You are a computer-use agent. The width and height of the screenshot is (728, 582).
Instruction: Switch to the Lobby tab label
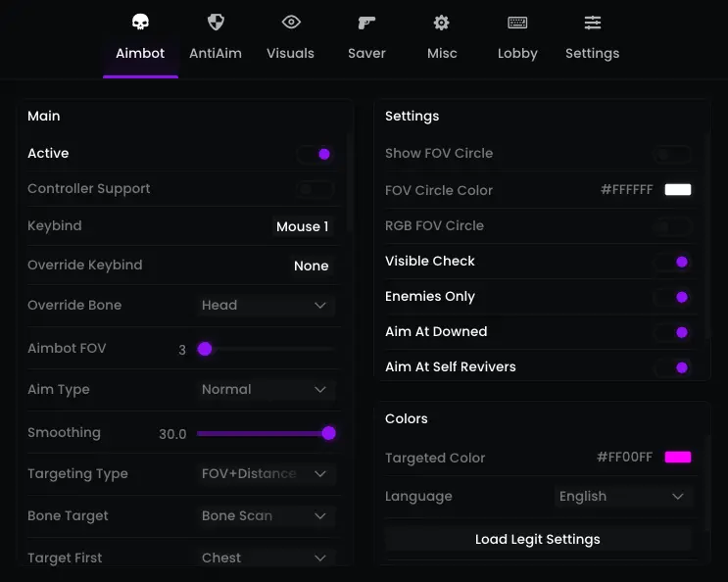click(x=517, y=53)
